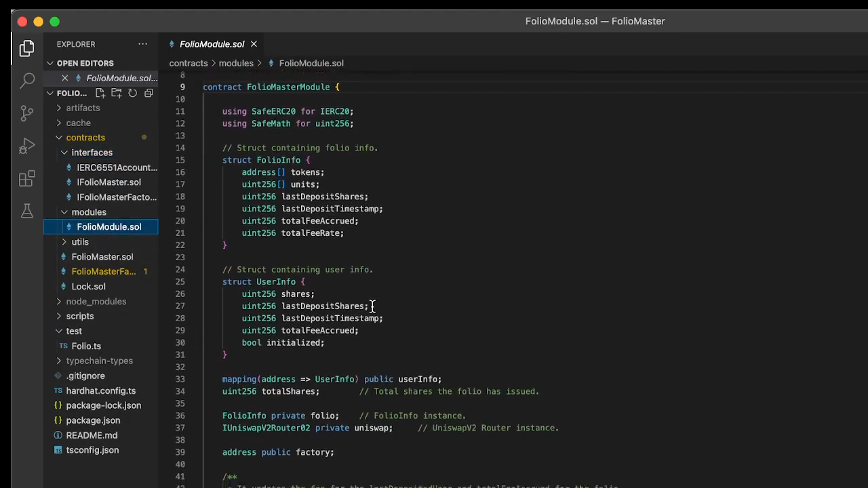Screen dimensions: 868x488
Task: Open tsconfig.json file
Action: (92, 451)
